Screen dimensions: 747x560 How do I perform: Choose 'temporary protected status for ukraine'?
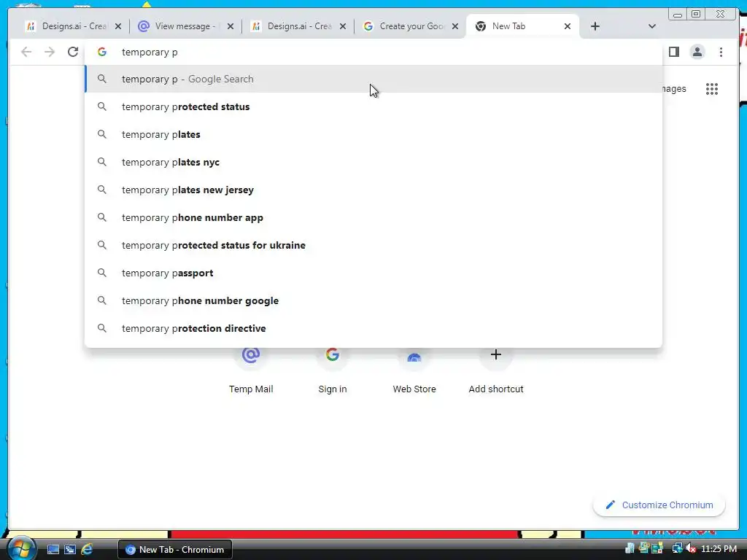coord(373,245)
